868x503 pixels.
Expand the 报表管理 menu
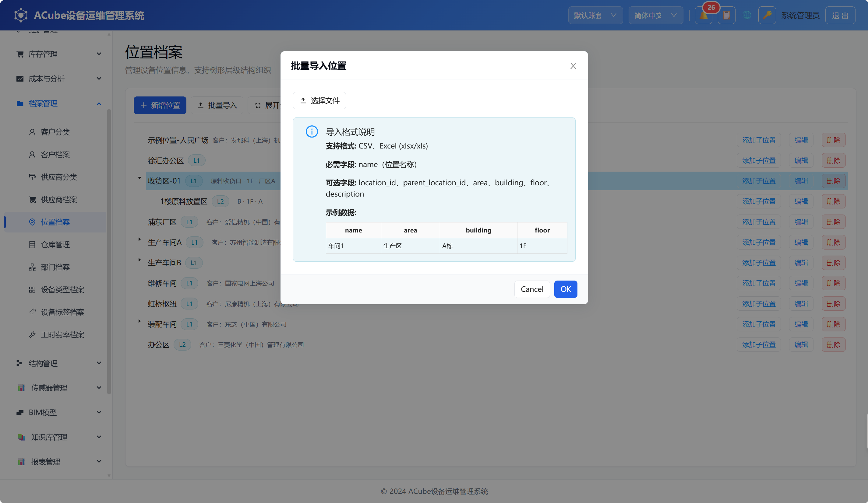click(x=58, y=462)
